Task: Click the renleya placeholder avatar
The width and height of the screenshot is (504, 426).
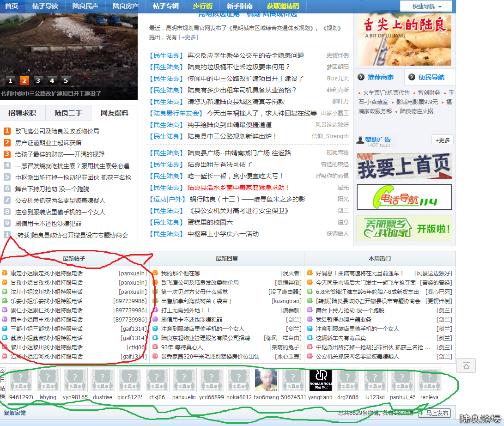Action: tap(430, 380)
